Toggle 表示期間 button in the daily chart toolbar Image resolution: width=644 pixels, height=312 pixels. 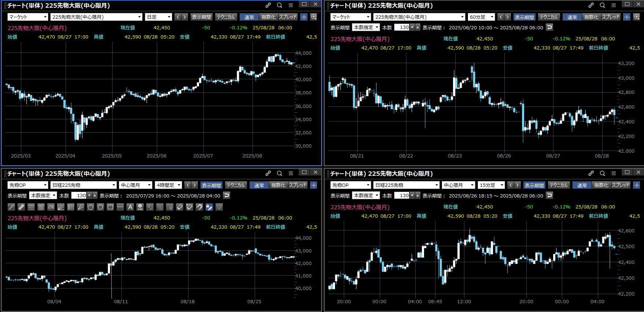point(202,17)
